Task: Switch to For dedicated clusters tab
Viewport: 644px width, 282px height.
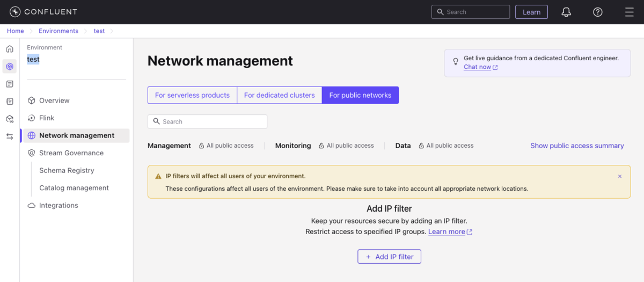Action: pyautogui.click(x=279, y=95)
